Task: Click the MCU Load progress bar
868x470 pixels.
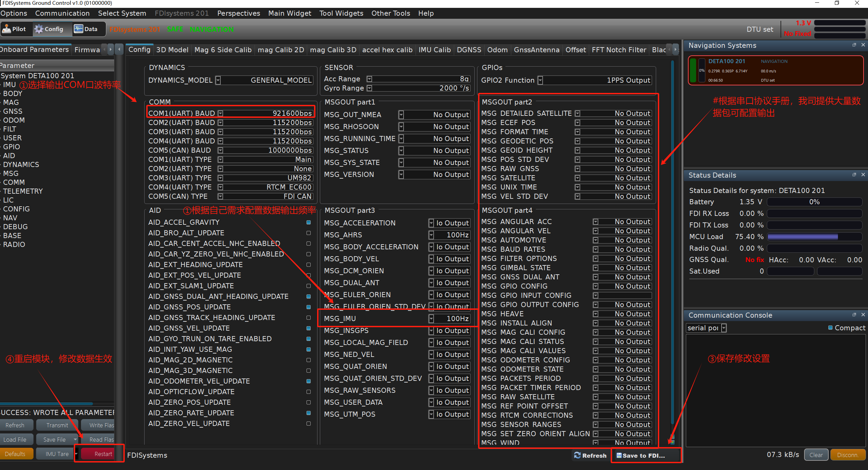Action: (x=815, y=237)
